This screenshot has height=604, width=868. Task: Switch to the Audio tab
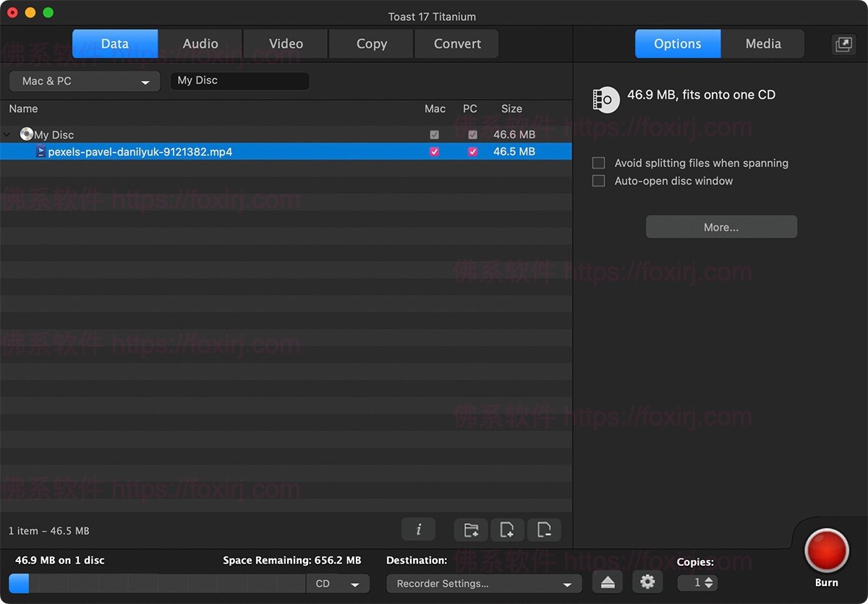(200, 43)
